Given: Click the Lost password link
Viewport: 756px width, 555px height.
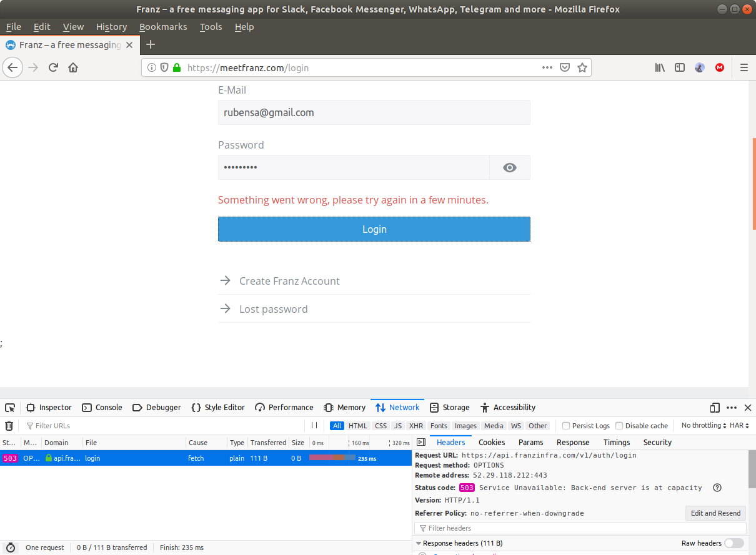Looking at the screenshot, I should [274, 309].
